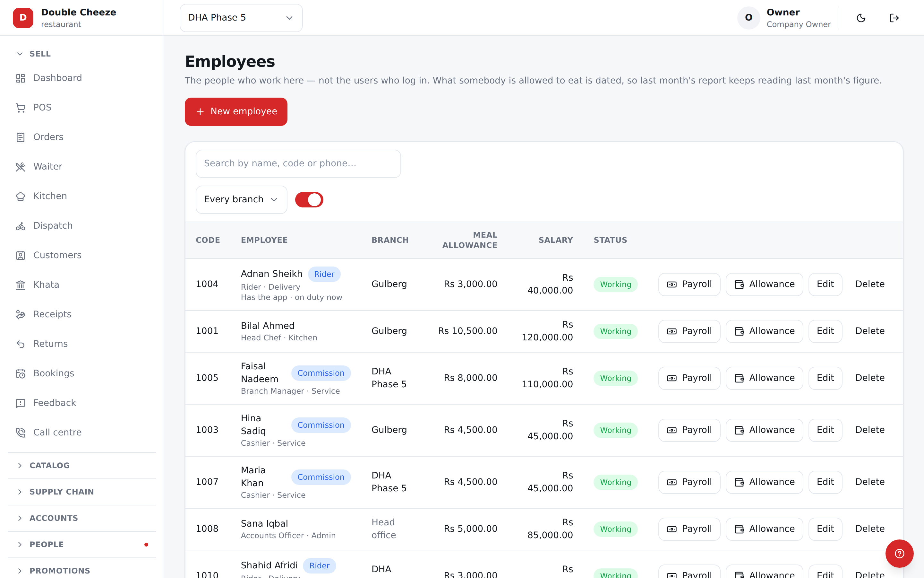Click the Working status for Bilal Ahmed

point(615,331)
